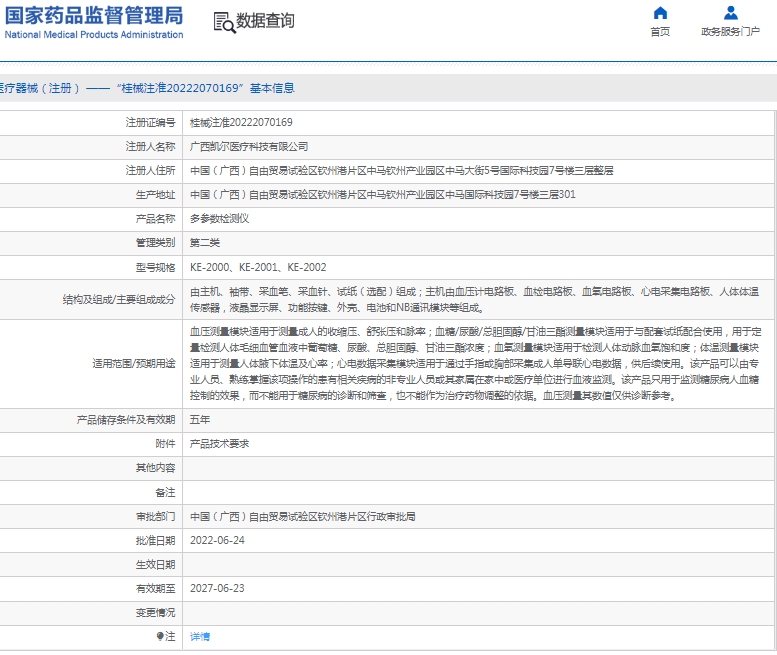Click the 注册人住所 address value

tap(401, 170)
